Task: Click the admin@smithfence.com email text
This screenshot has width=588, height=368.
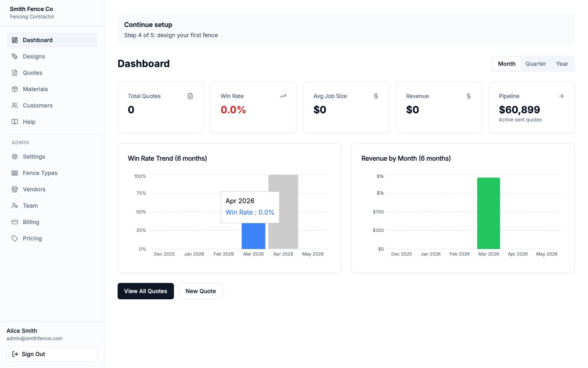Action: click(x=34, y=339)
